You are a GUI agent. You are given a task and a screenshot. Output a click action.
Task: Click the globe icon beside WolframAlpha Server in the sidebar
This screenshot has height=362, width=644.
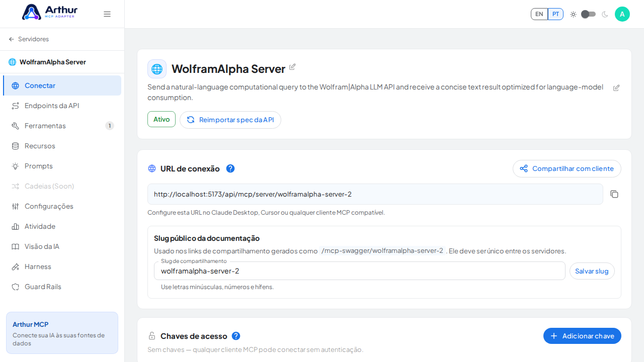(13, 62)
